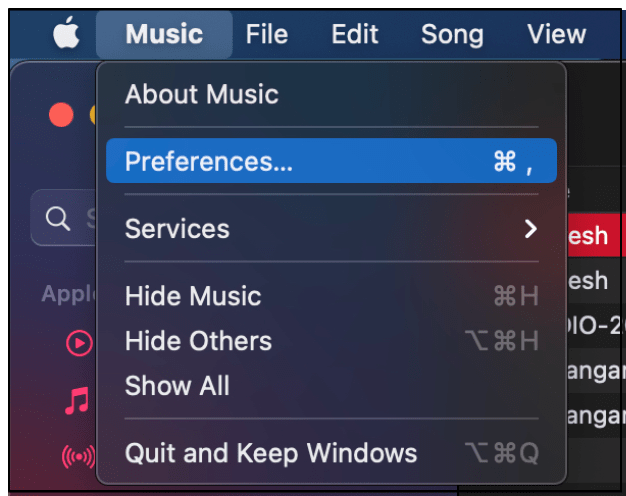The image size is (626, 496).
Task: Click the music note sidebar icon
Action: pyautogui.click(x=77, y=401)
